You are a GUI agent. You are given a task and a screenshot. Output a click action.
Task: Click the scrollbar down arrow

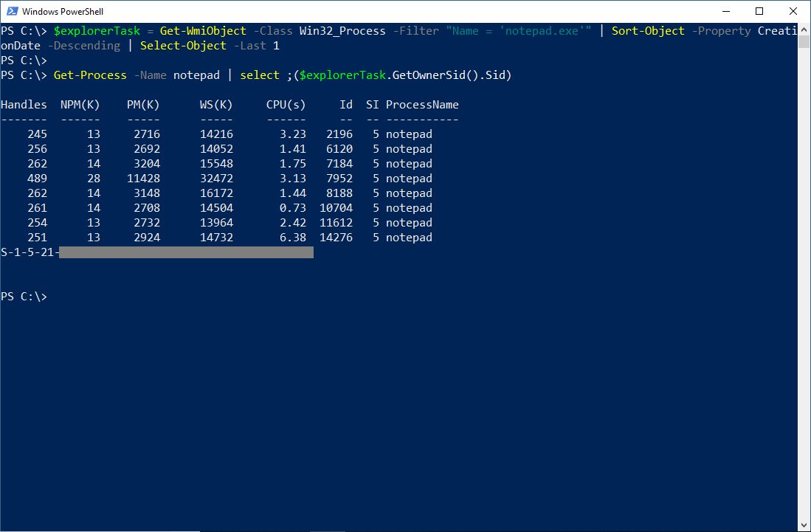(804, 526)
